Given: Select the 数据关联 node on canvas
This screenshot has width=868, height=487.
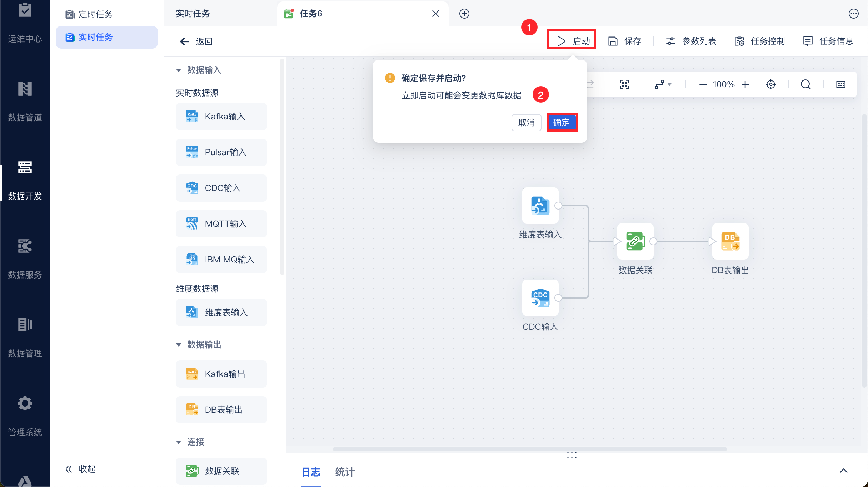Looking at the screenshot, I should pos(635,242).
